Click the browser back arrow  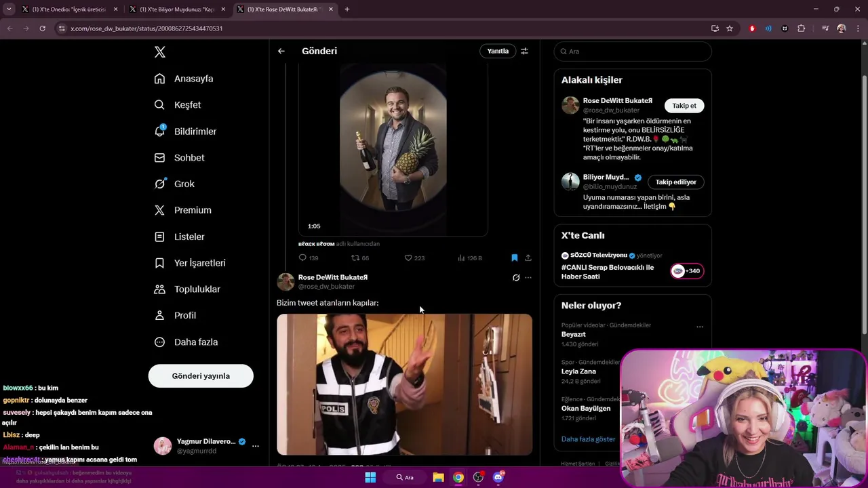coord(9,28)
